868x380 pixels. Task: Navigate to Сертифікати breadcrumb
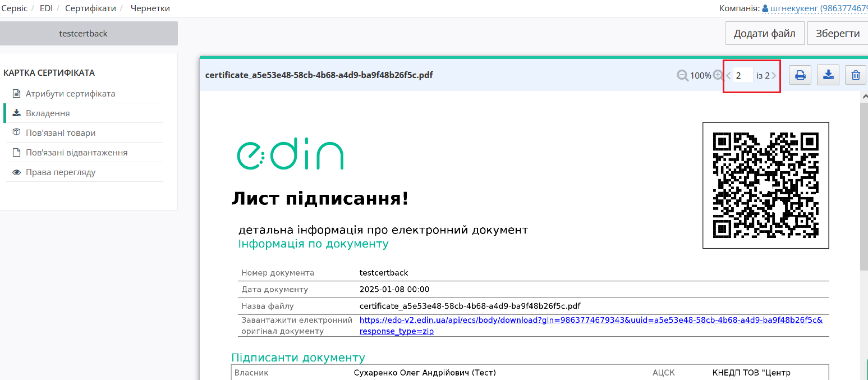pos(90,8)
